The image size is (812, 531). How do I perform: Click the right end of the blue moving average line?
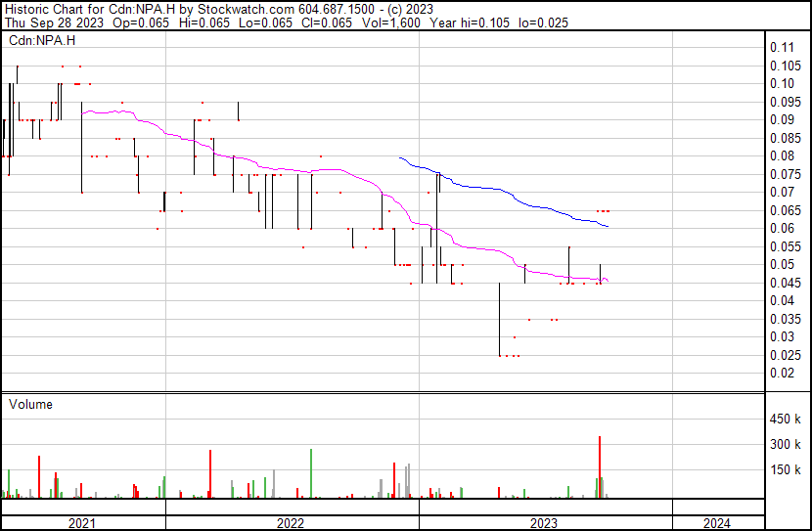click(607, 226)
